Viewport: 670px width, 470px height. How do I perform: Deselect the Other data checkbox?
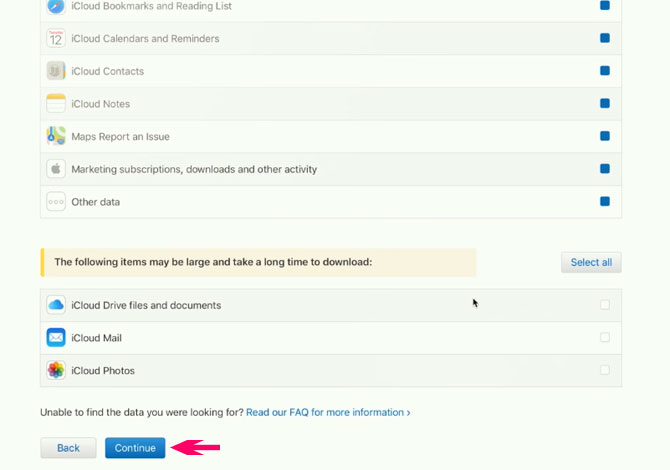605,202
